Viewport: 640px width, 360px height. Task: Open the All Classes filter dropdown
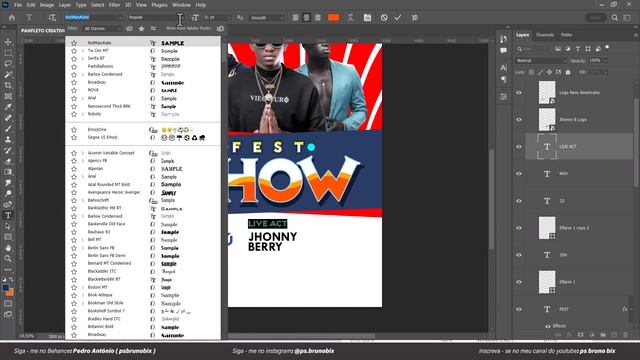pos(102,29)
